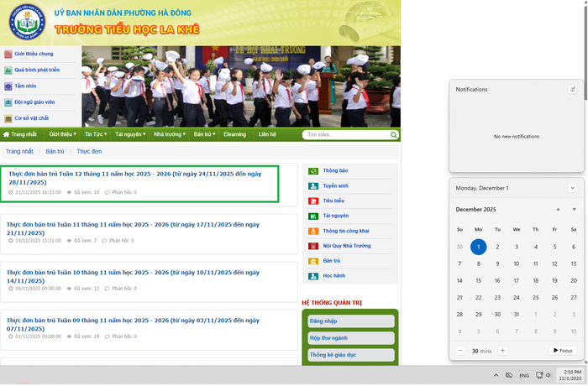
Task: Start a Focus session
Action: (562, 350)
